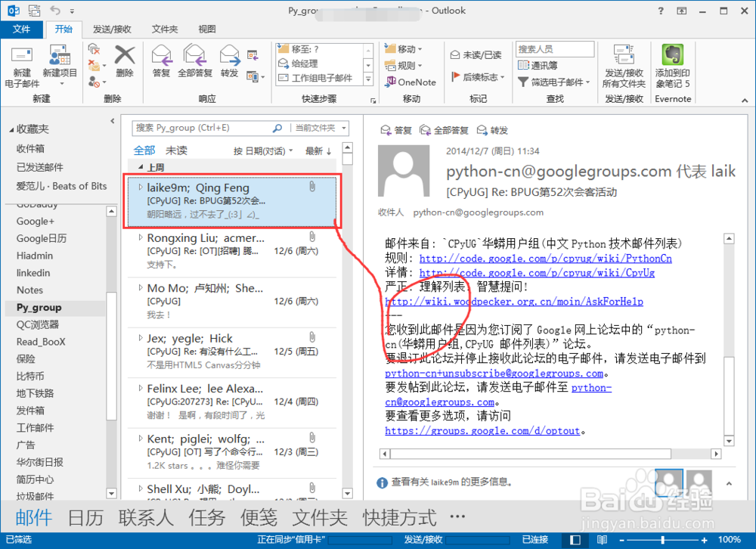This screenshot has width=756, height=549.
Task: Open the 规则 dropdown
Action: (404, 66)
